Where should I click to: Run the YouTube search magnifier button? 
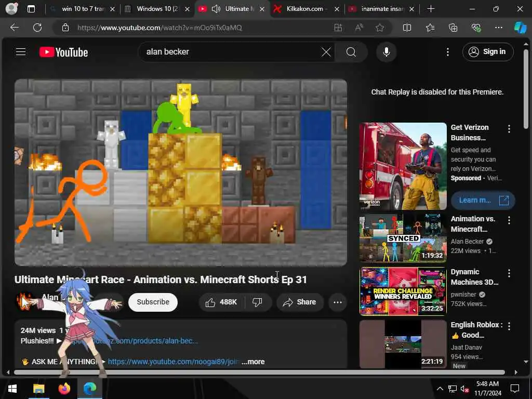tap(351, 52)
